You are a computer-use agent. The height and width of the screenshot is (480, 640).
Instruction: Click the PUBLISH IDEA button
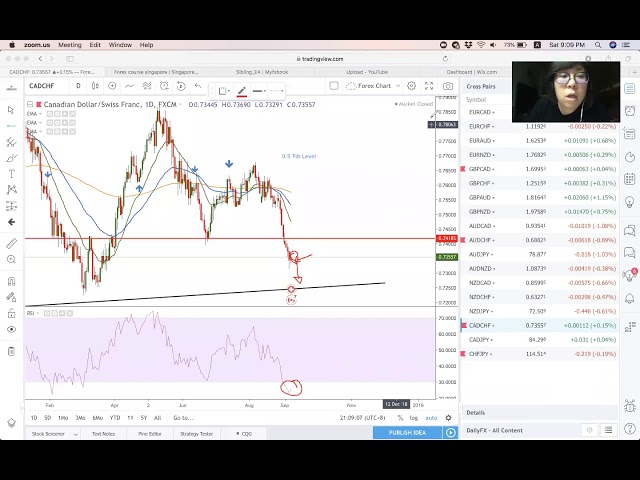[407, 432]
